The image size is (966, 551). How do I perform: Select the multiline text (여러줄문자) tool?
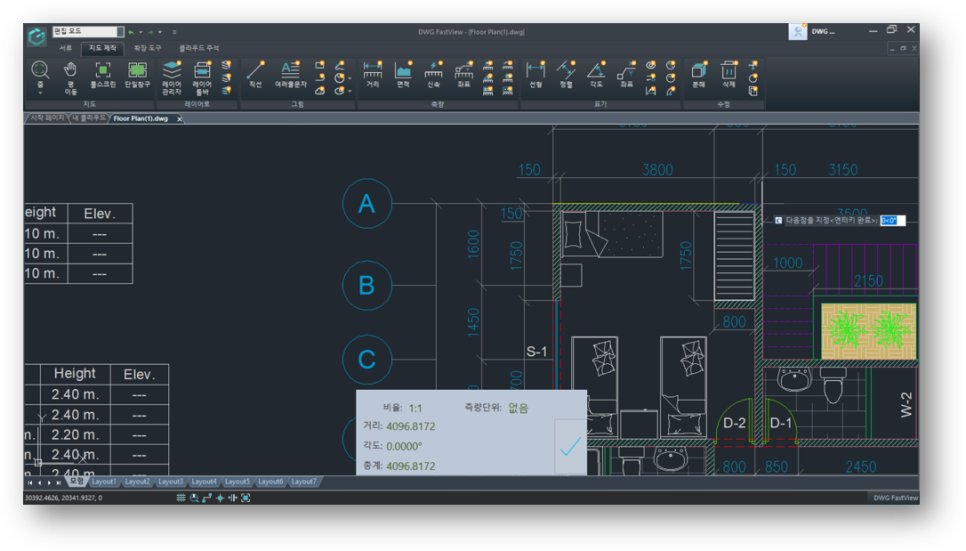pos(290,75)
